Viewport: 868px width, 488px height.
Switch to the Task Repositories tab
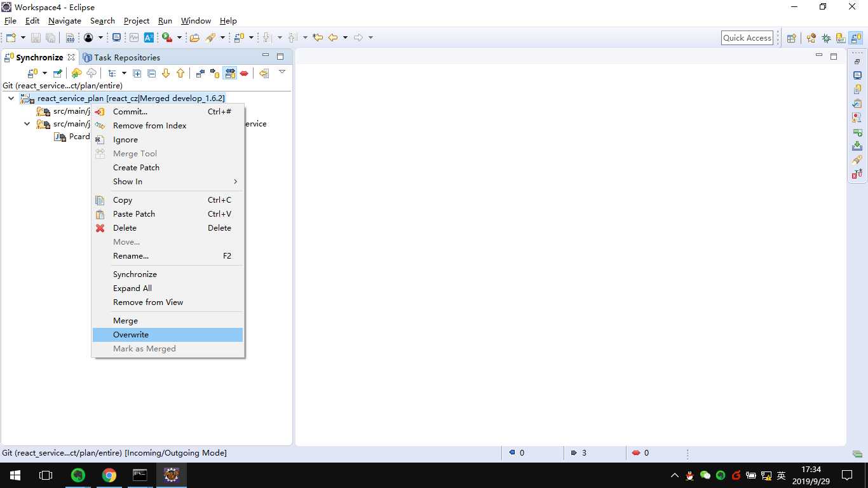pyautogui.click(x=121, y=57)
